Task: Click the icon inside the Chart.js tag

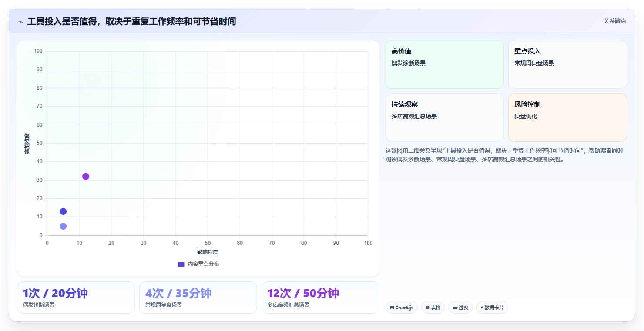Action: click(x=392, y=308)
